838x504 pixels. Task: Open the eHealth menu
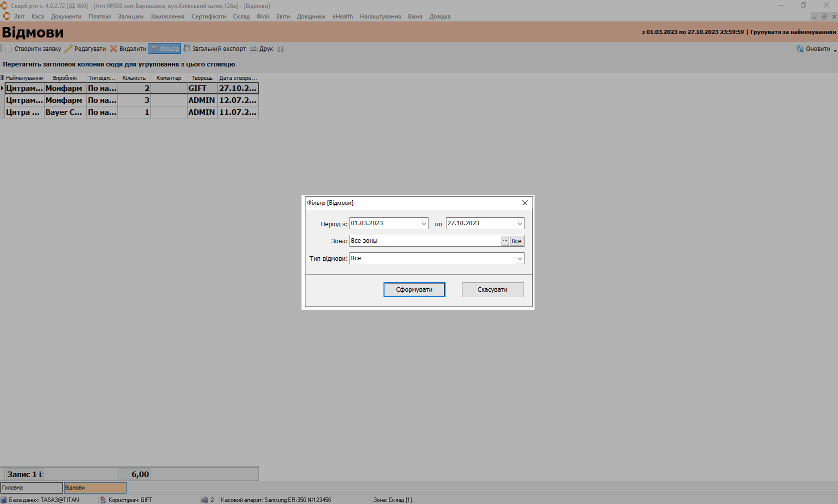click(342, 16)
